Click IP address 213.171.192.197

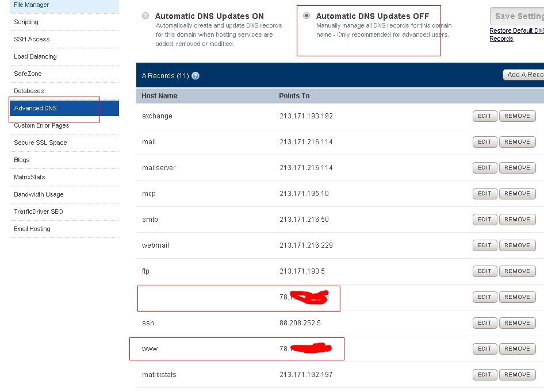(306, 375)
